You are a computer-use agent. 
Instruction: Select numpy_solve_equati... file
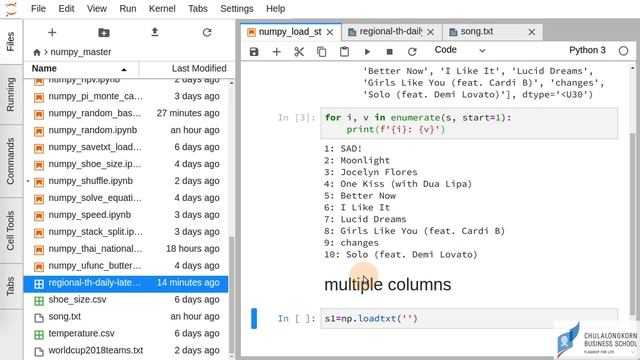127,198
